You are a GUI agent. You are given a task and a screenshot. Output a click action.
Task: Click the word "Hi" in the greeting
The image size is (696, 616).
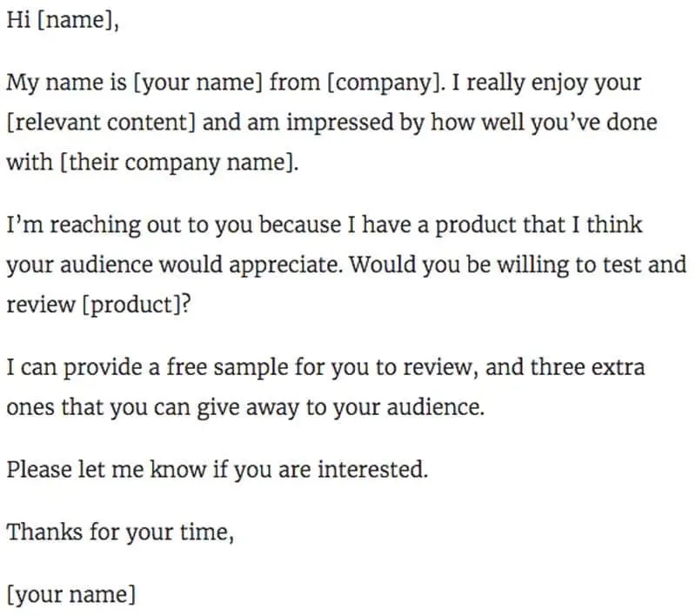point(18,21)
